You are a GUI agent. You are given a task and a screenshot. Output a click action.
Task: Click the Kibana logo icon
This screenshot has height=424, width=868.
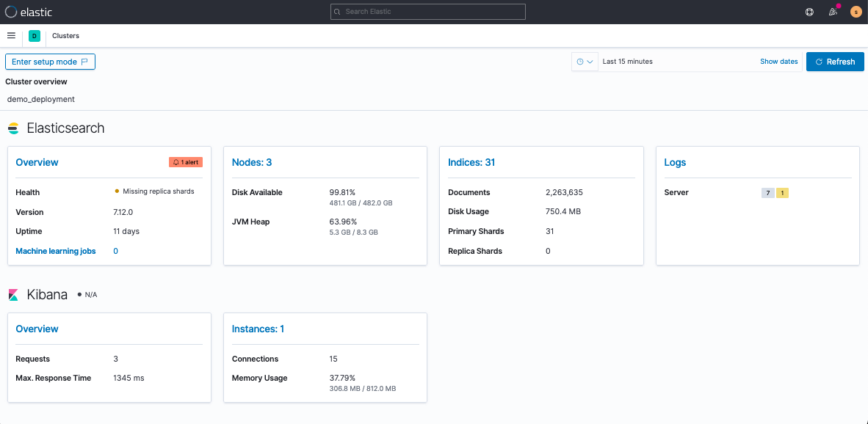click(x=13, y=295)
